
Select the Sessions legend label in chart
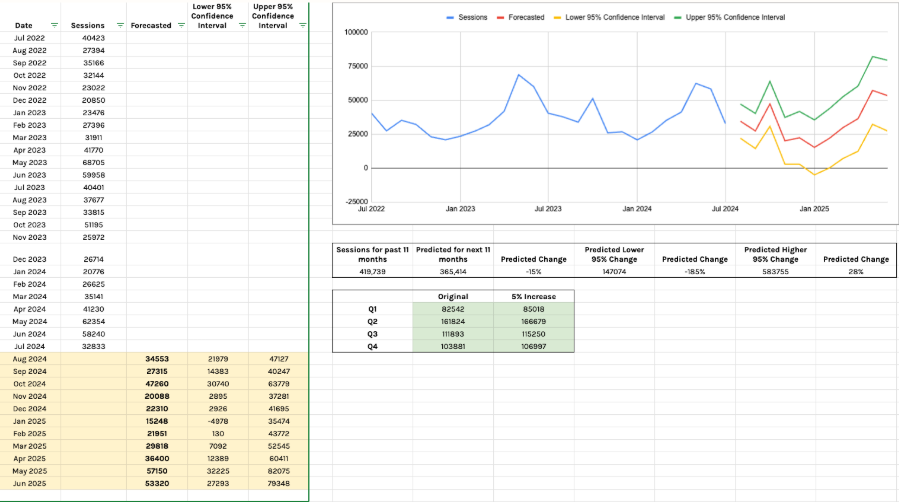click(472, 18)
